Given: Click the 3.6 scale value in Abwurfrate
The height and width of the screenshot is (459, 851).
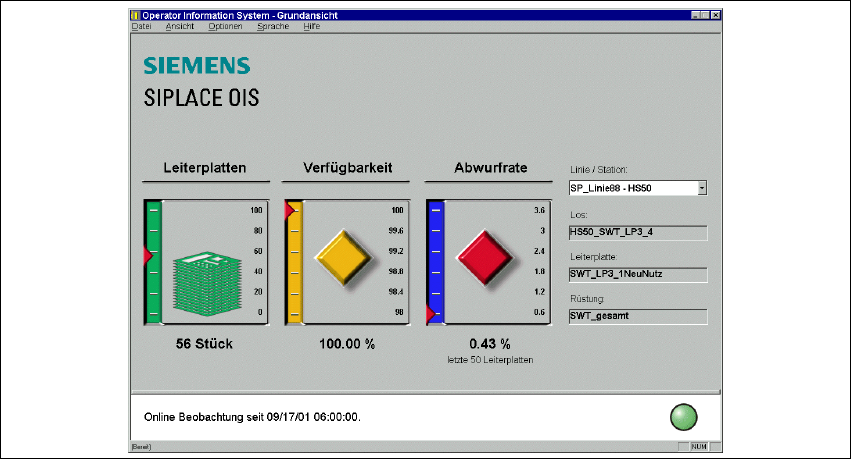Looking at the screenshot, I should tap(539, 210).
